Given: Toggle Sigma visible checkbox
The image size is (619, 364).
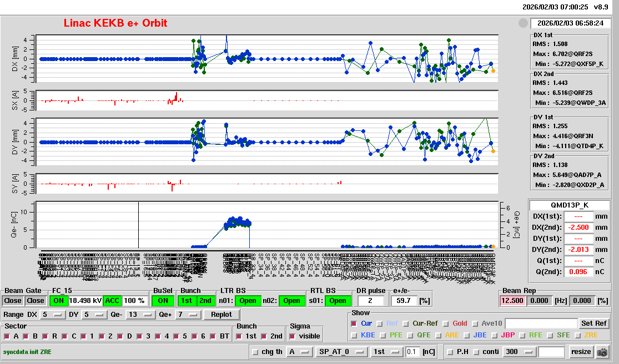Looking at the screenshot, I should tap(293, 336).
